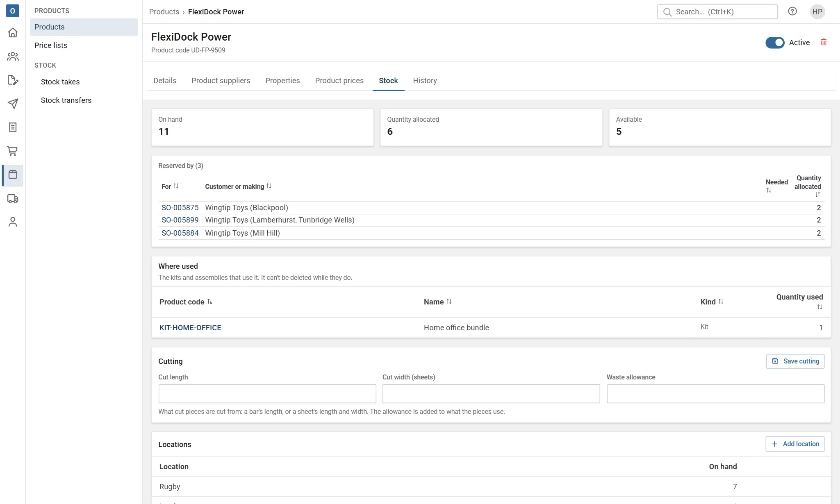Open the Products box icon in sidebar
840x504 pixels.
point(13,175)
